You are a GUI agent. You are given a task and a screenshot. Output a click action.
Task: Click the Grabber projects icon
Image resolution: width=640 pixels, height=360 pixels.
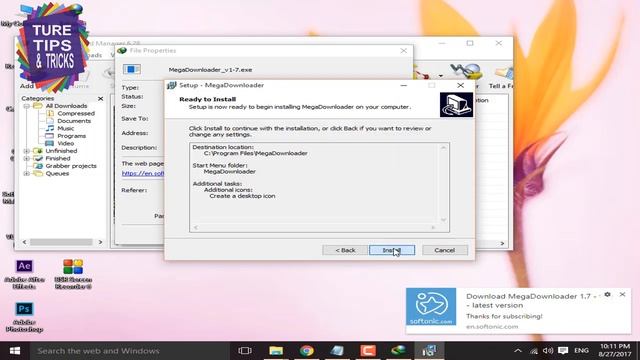[x=38, y=166]
